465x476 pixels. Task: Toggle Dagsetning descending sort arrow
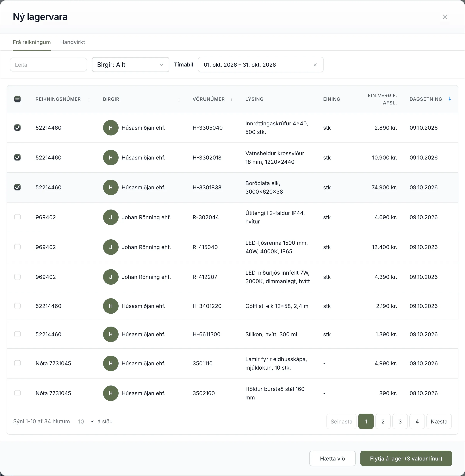(x=450, y=99)
